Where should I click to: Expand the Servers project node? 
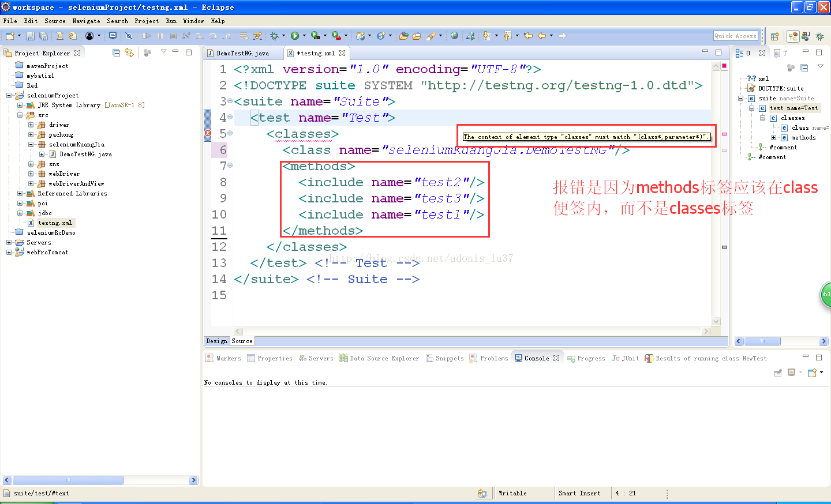(x=9, y=243)
